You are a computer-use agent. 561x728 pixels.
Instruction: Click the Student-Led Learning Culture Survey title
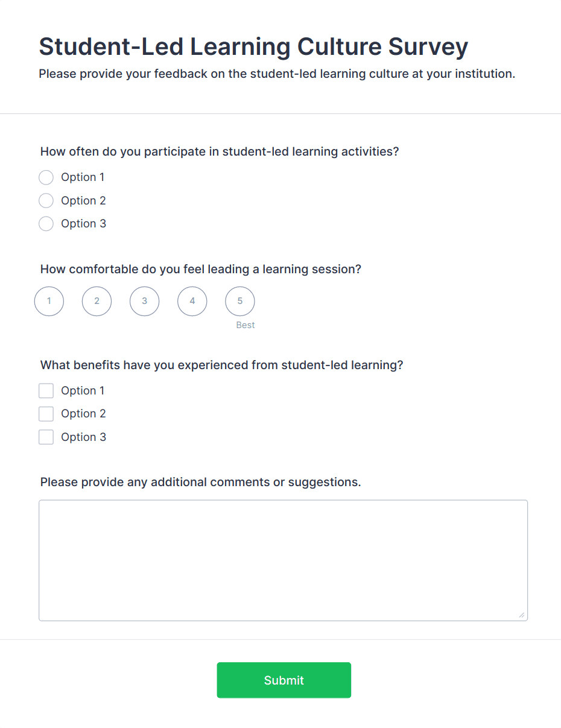253,46
